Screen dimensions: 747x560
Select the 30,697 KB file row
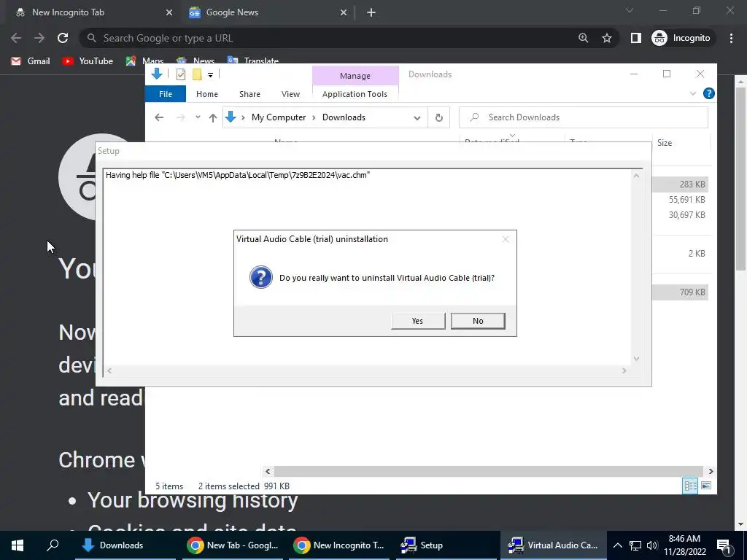point(681,215)
